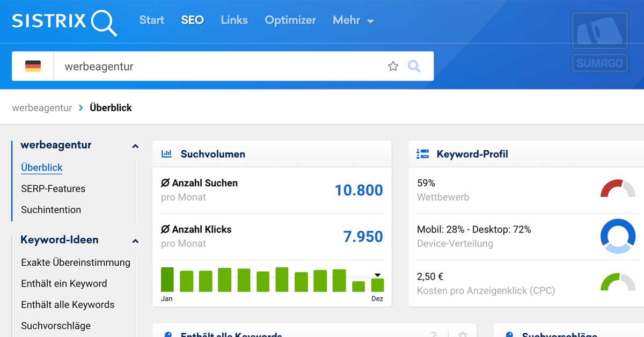Click the 10.800 search volume value

point(358,190)
